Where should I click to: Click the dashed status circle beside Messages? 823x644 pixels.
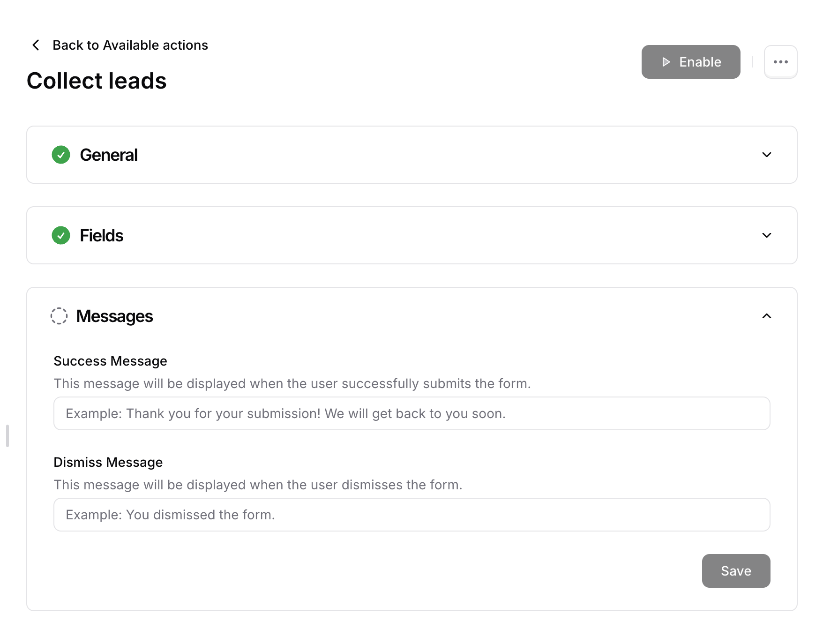[59, 316]
